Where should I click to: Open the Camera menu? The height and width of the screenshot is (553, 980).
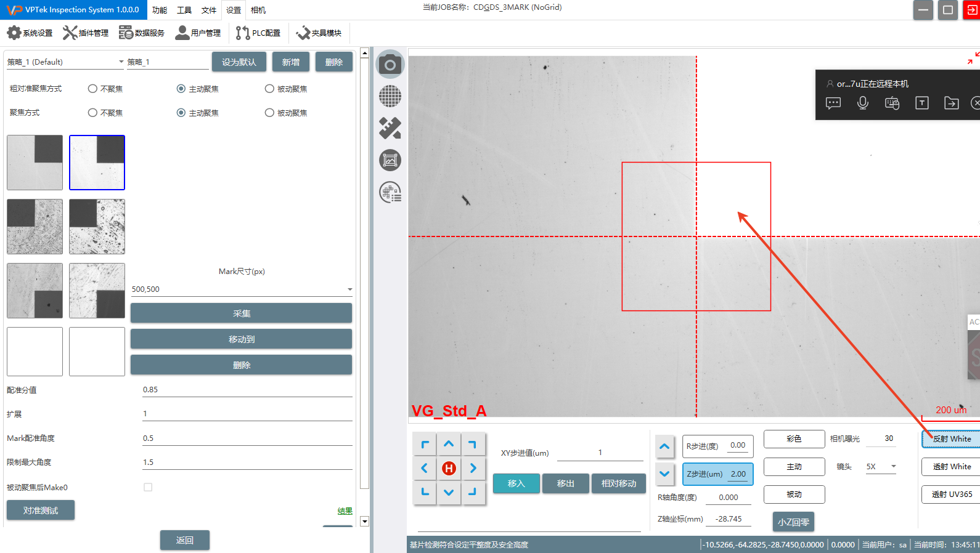(258, 10)
